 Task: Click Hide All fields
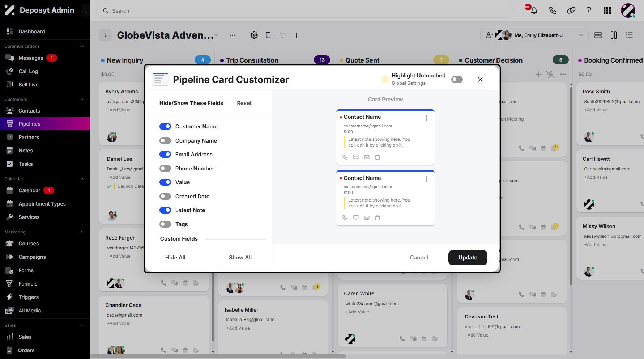coord(175,258)
